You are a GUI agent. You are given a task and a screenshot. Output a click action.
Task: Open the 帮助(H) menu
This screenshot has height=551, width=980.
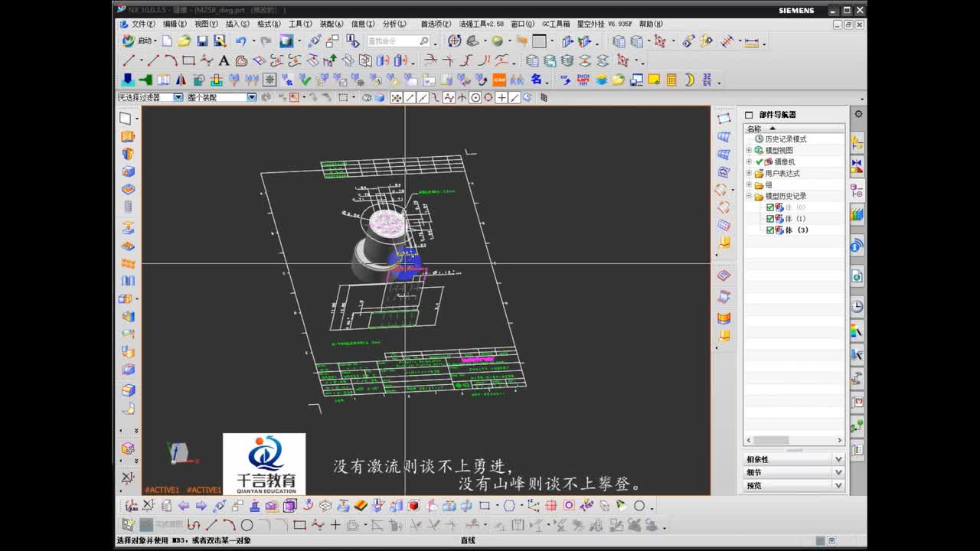(652, 24)
